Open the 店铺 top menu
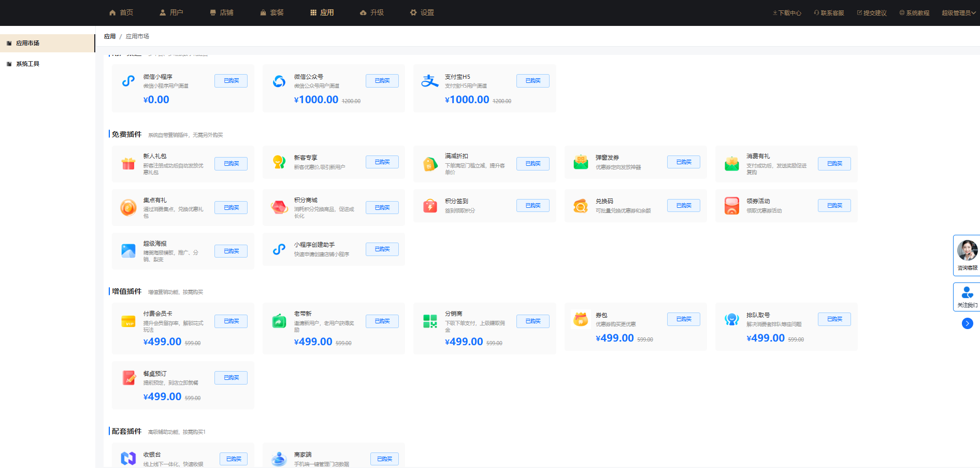 [x=222, y=12]
